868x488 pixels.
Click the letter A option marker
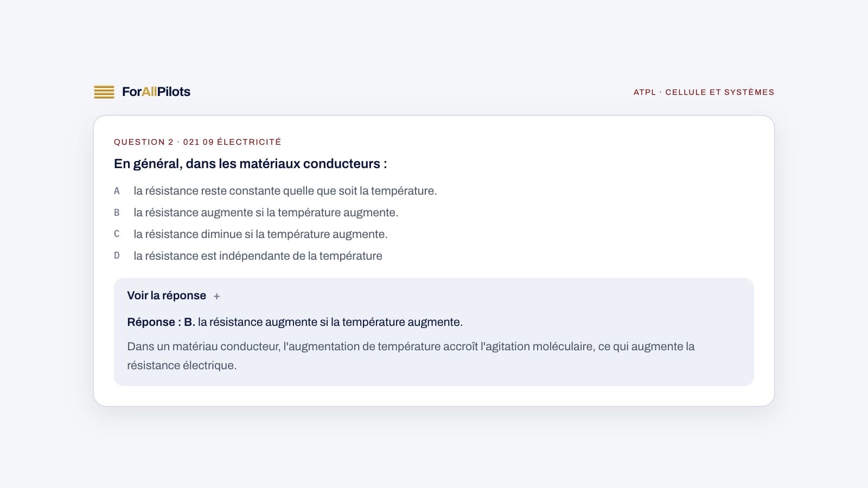tap(117, 191)
